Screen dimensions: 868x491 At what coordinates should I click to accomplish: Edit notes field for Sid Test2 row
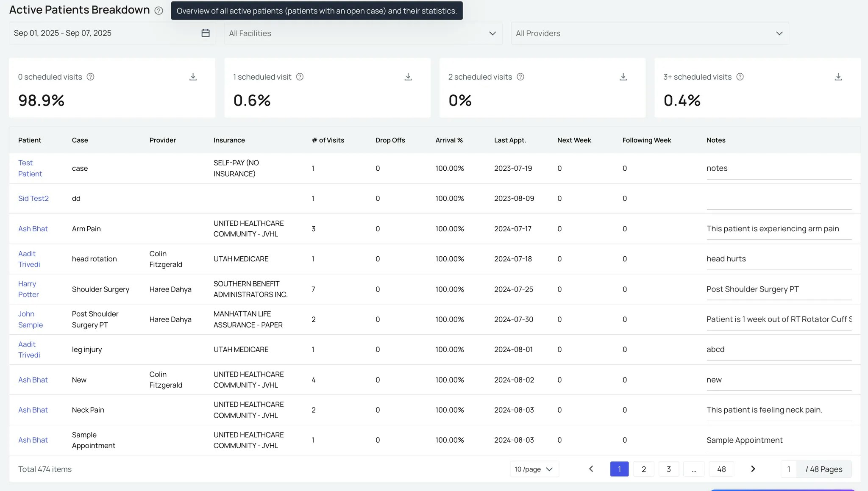click(x=779, y=199)
